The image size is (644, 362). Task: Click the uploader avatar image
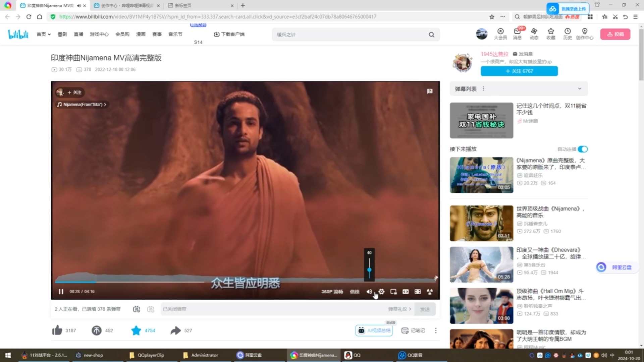click(x=463, y=62)
